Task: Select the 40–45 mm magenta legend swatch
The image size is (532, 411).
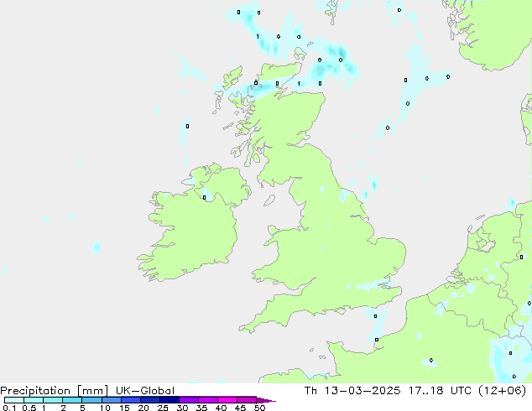Action: click(x=227, y=400)
